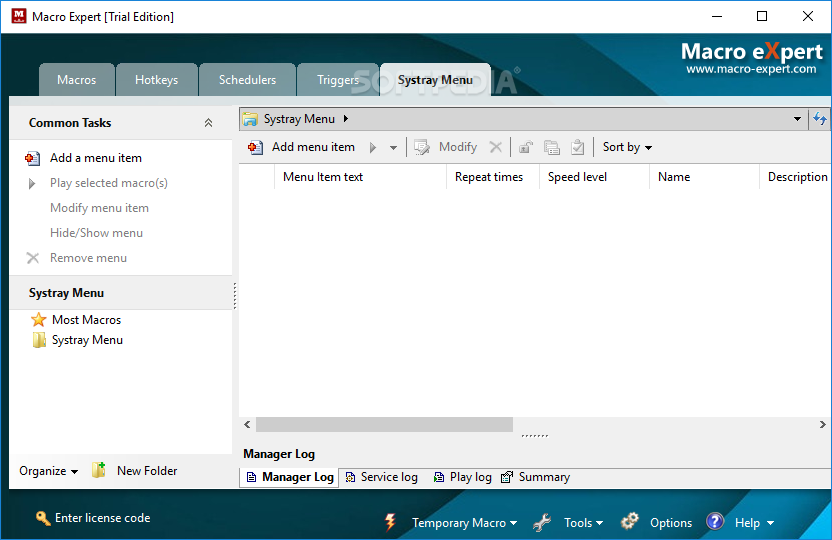Click the Description column header
The width and height of the screenshot is (832, 540).
click(x=796, y=177)
